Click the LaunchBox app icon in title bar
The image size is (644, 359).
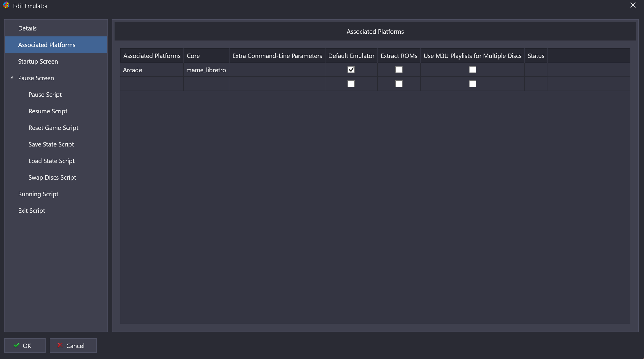point(6,5)
